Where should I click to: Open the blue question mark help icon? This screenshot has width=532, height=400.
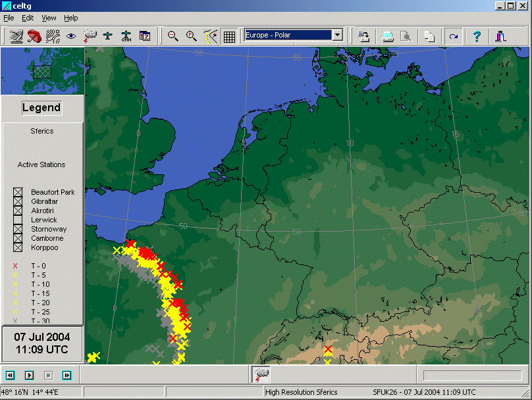point(477,36)
